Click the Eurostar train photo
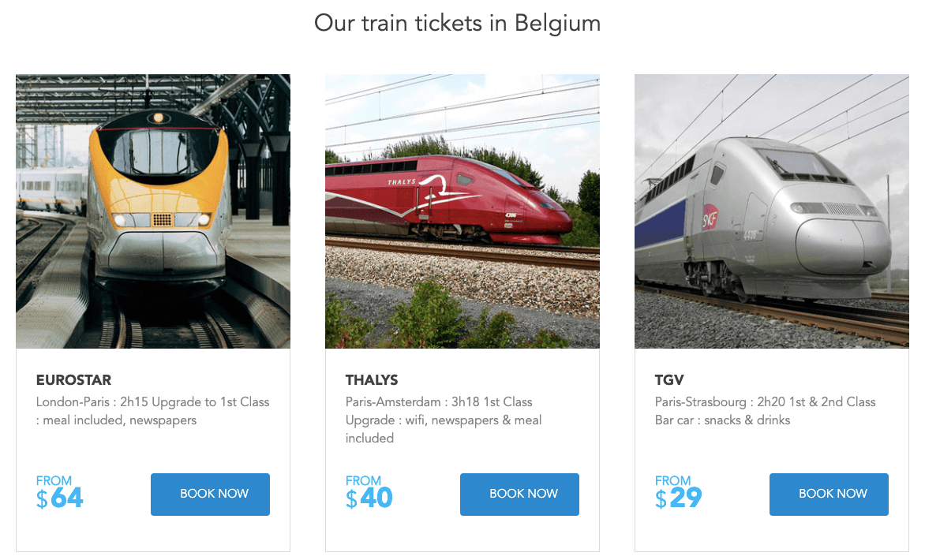The image size is (925, 560). click(153, 211)
